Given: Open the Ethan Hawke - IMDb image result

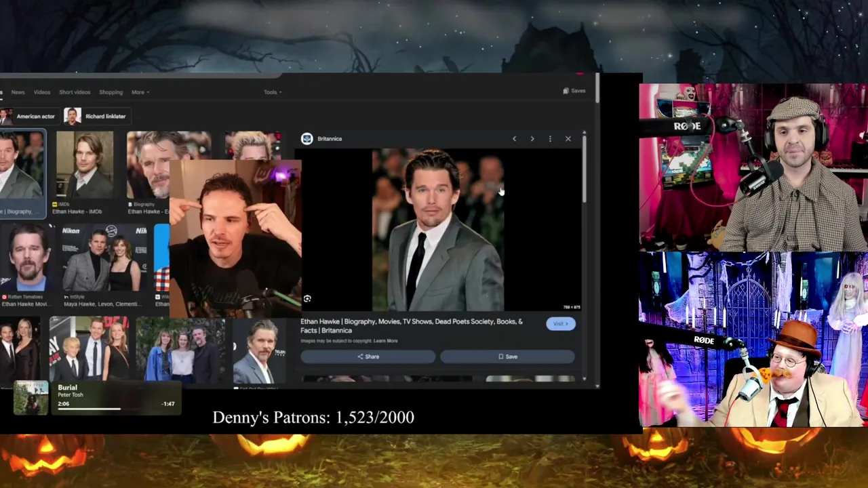Looking at the screenshot, I should (85, 165).
